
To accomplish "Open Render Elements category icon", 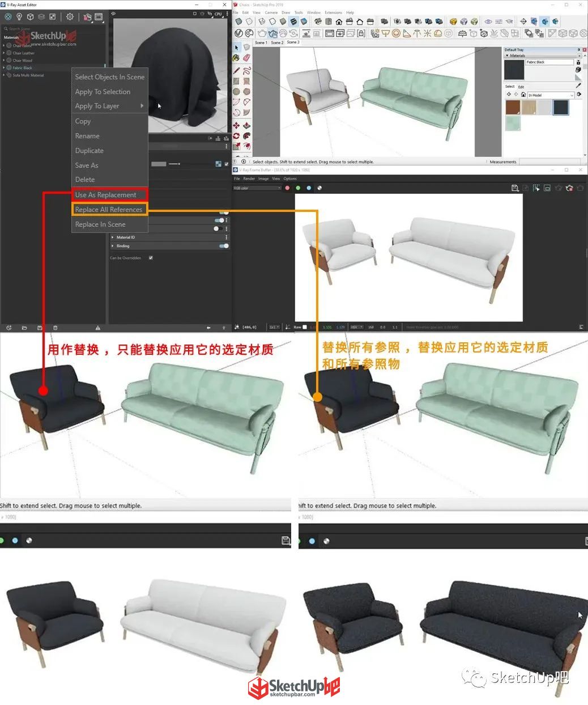I will [41, 16].
